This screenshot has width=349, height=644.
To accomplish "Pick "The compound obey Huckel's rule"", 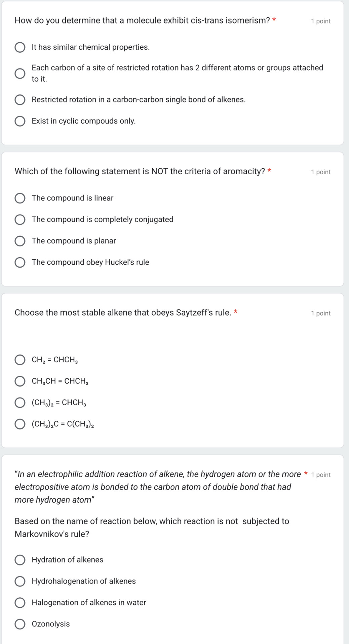I will click(20, 262).
